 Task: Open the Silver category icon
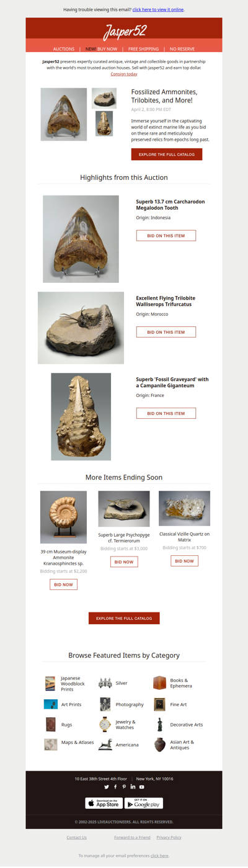tap(105, 683)
